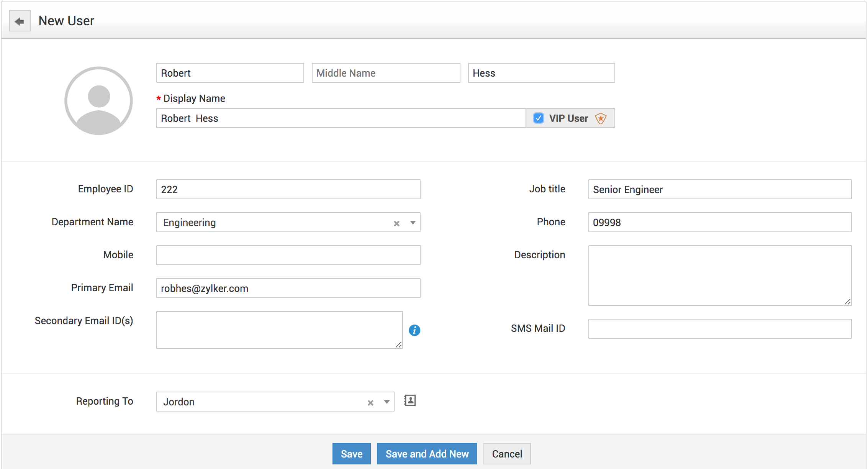Click the profile avatar placeholder

99,101
